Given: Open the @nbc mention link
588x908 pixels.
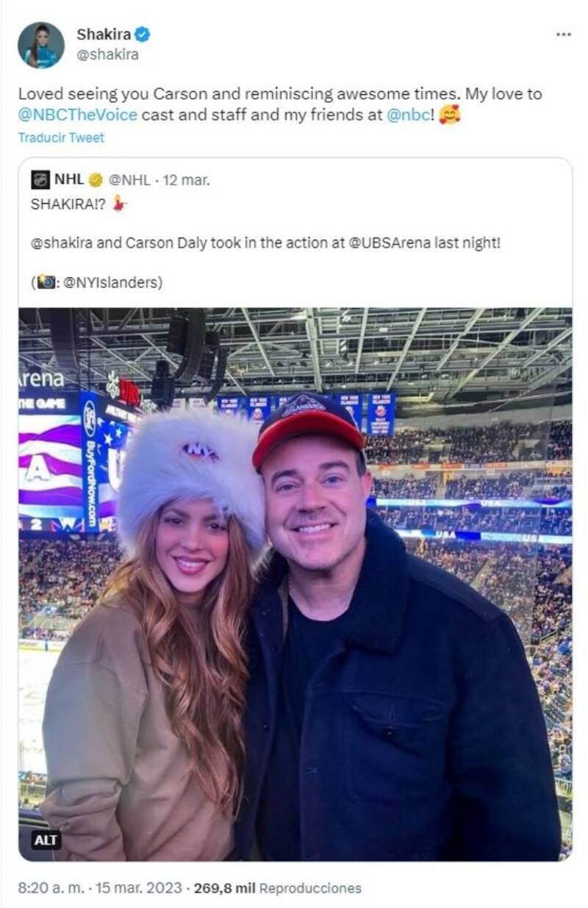Looking at the screenshot, I should tap(407, 115).
